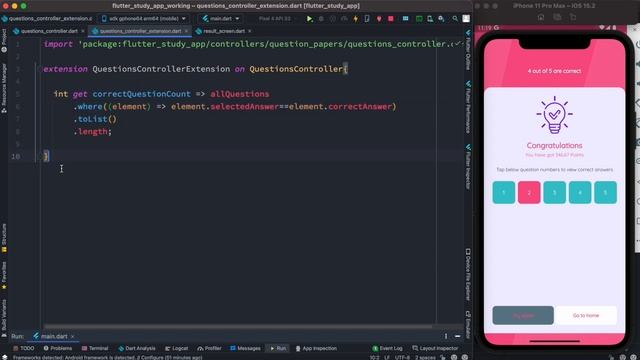Click the simulator screenshot icon in title bar

coord(557,17)
